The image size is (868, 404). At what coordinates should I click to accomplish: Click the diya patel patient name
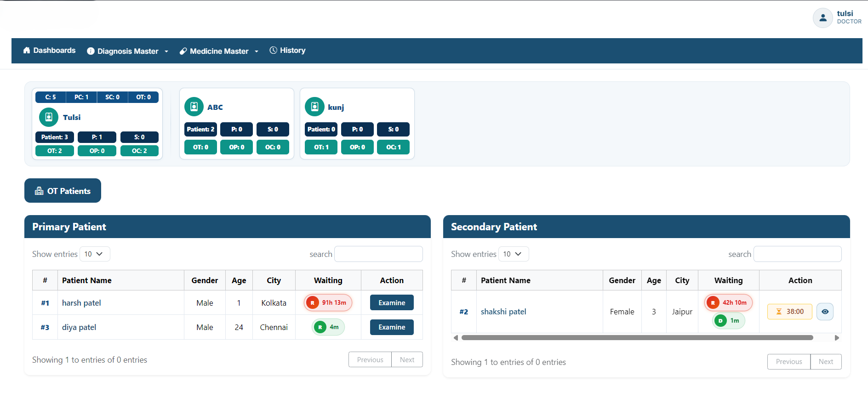point(79,327)
